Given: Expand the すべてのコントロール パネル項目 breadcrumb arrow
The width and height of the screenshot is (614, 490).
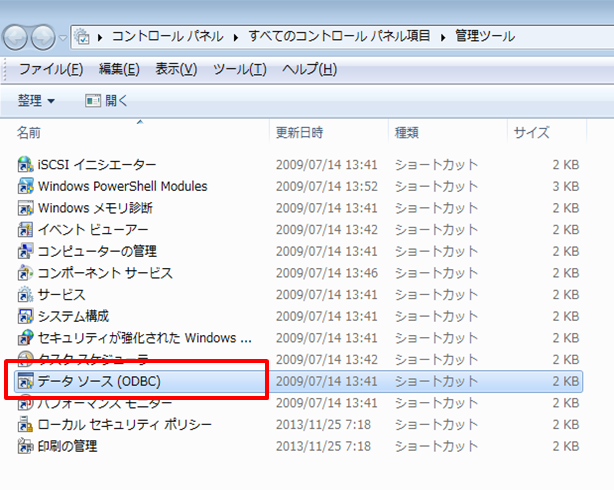Looking at the screenshot, I should coord(446,37).
